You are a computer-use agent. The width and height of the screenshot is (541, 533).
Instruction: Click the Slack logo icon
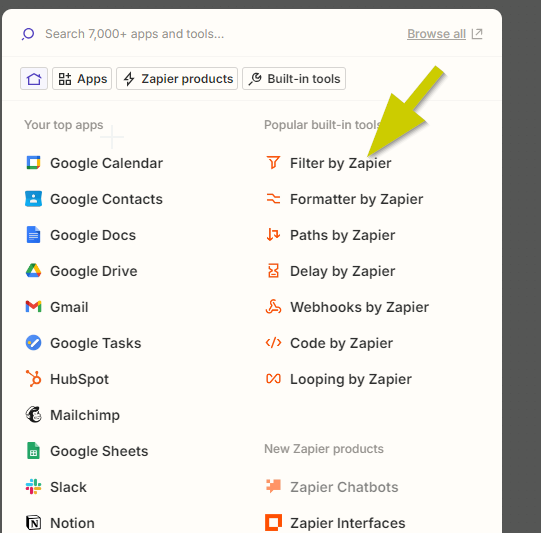(33, 486)
